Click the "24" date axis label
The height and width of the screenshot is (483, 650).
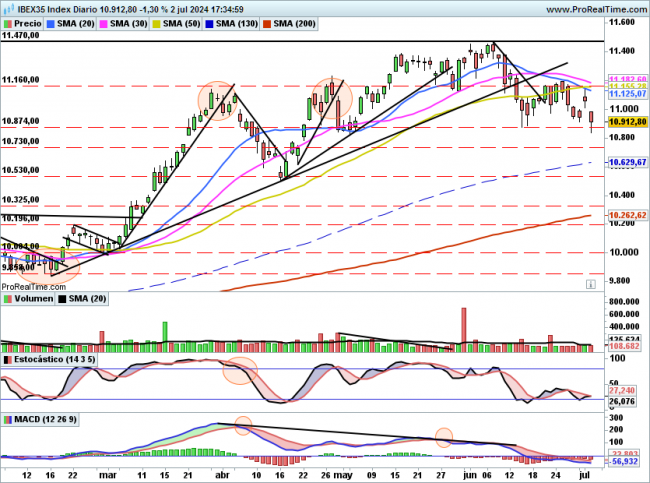555,475
